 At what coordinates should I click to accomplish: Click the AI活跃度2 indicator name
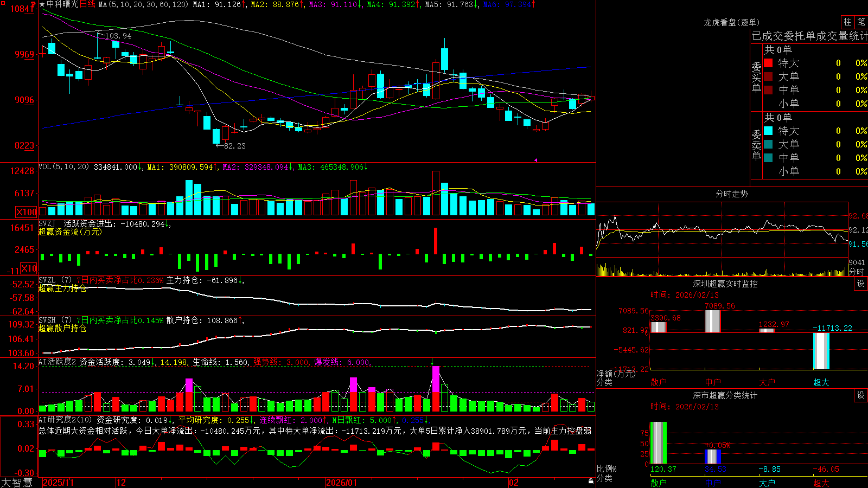[x=58, y=362]
